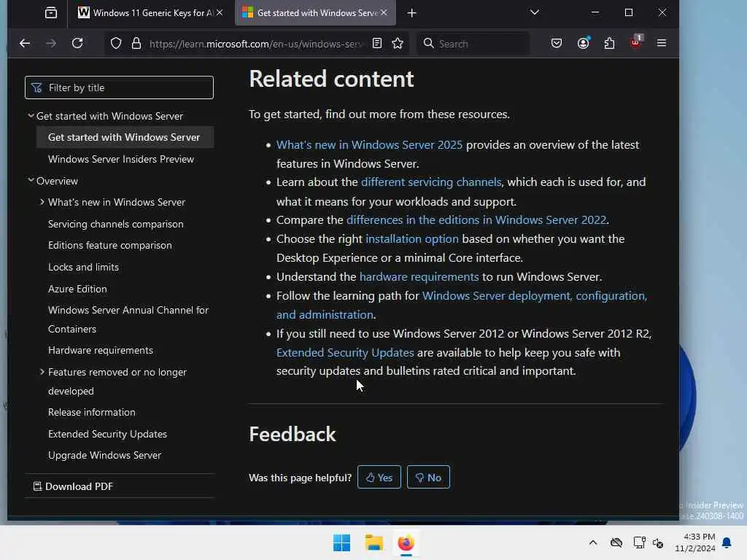The image size is (747, 560).
Task: Follow What's new in Windows Server 2025 link
Action: click(369, 145)
